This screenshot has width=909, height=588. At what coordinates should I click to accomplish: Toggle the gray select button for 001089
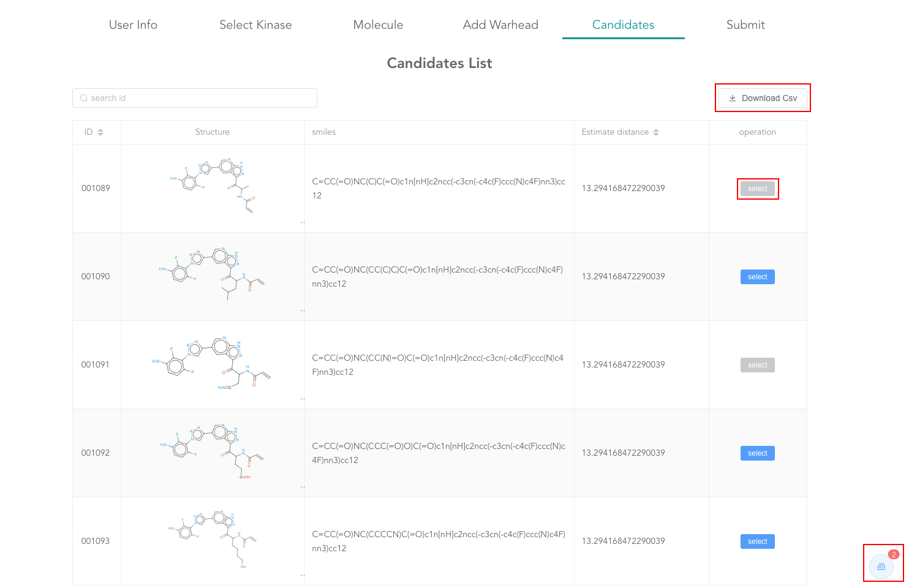[757, 189]
